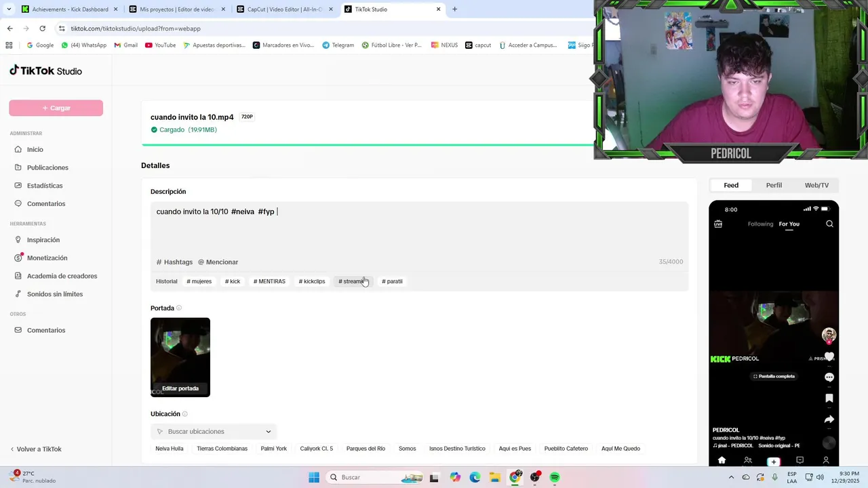Click the location dropdown chevron arrow
868x488 pixels.
pos(269,432)
